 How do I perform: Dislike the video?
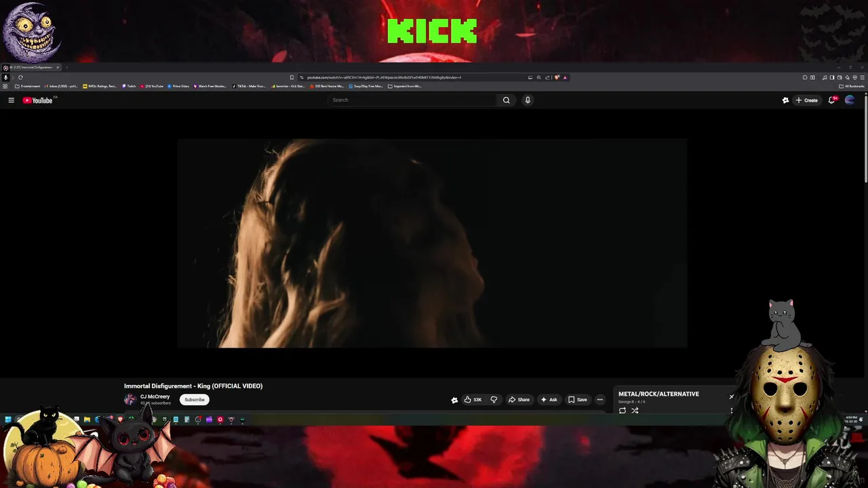click(x=494, y=400)
